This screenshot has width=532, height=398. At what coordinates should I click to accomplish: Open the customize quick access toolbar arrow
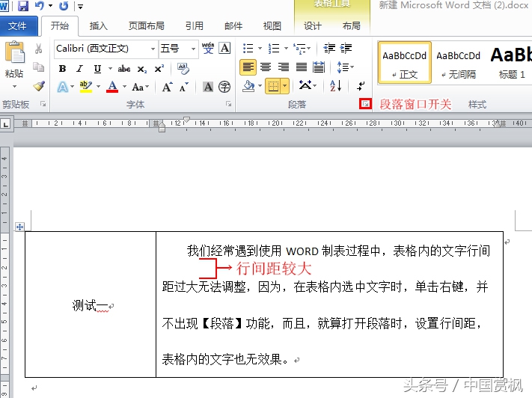click(80, 6)
